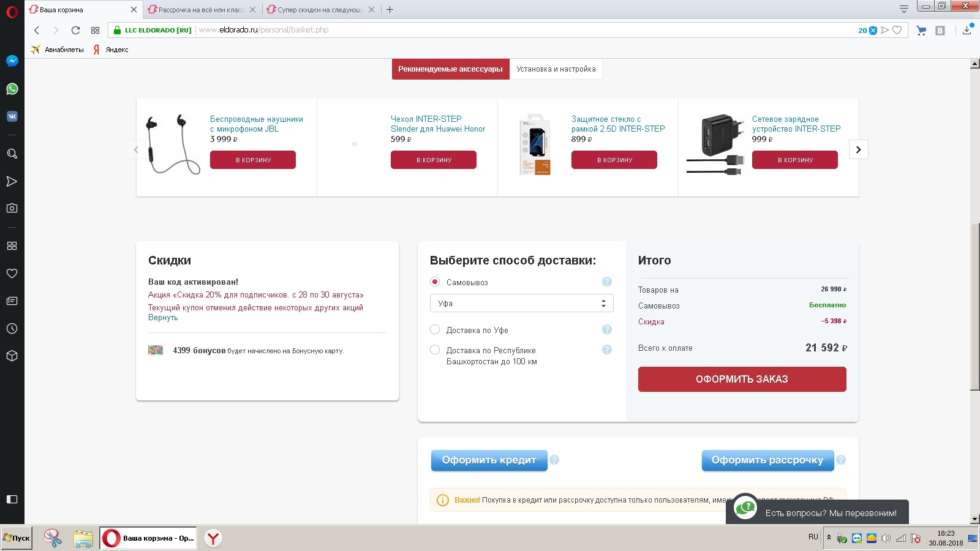Open the Уфа city dropdown
This screenshot has width=980, height=551.
(521, 303)
